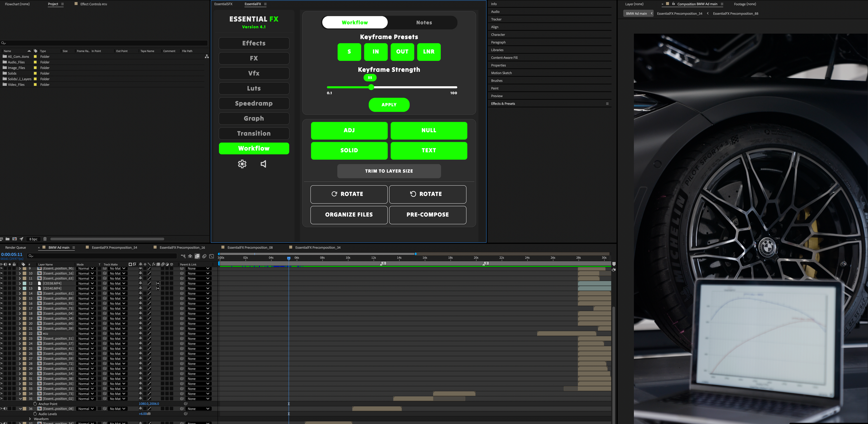Solo the C0340.MP4 layer

point(10,289)
